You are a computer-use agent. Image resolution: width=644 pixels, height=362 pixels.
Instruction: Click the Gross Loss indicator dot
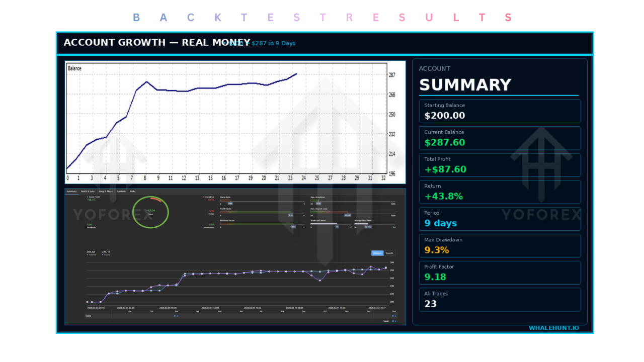(x=203, y=197)
